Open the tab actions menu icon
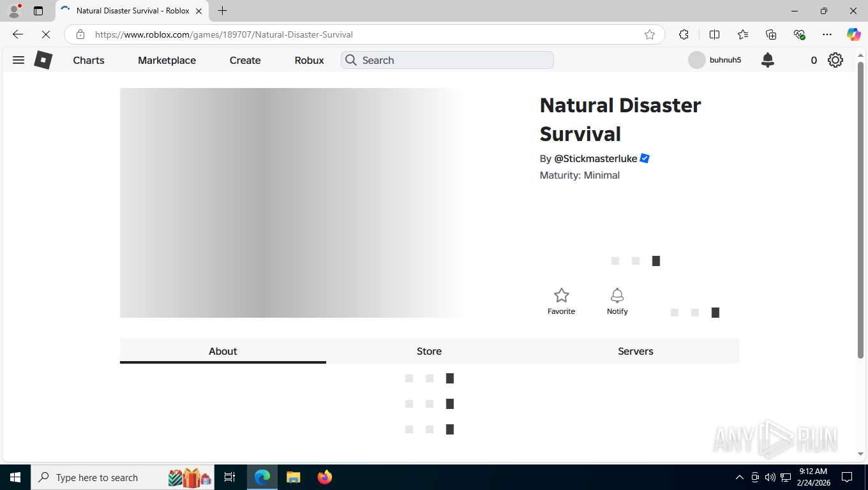The image size is (868, 490). (x=38, y=11)
